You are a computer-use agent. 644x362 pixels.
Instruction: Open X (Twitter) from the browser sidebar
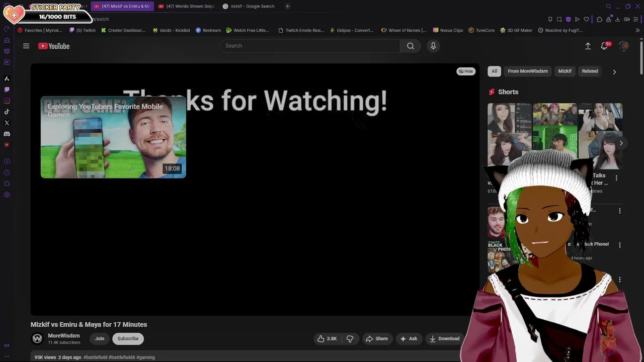(7, 123)
